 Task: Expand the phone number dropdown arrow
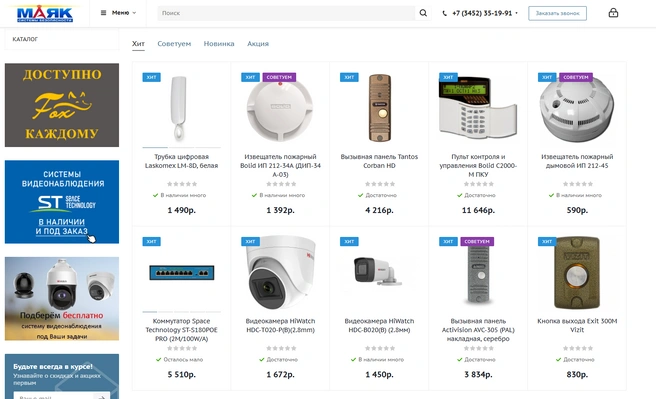coord(516,13)
